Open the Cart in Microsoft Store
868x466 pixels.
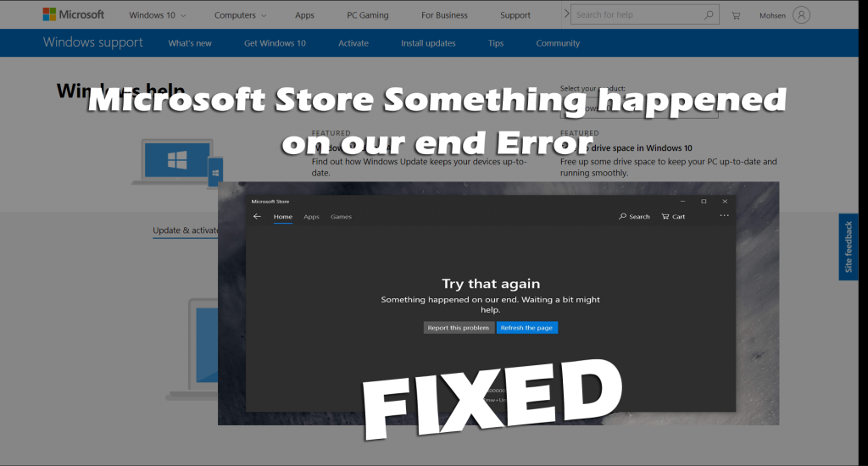[673, 216]
